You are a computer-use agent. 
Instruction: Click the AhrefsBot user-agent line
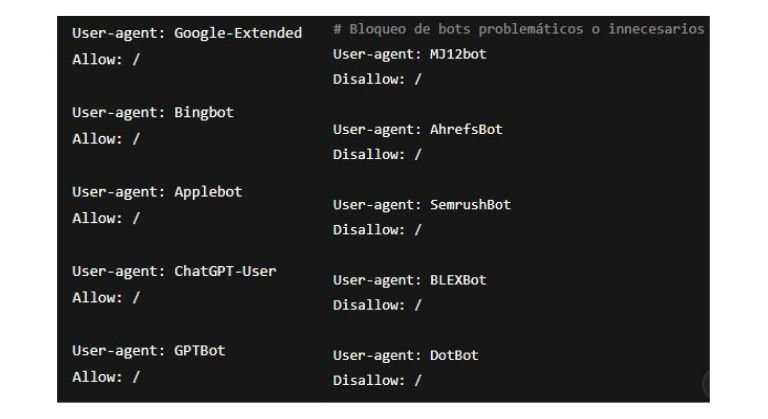417,129
